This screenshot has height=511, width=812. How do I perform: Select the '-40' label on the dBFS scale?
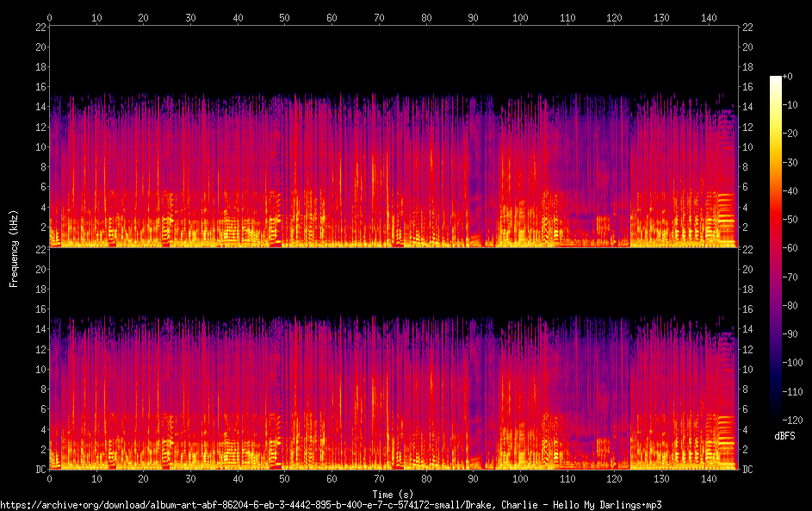pyautogui.click(x=790, y=190)
